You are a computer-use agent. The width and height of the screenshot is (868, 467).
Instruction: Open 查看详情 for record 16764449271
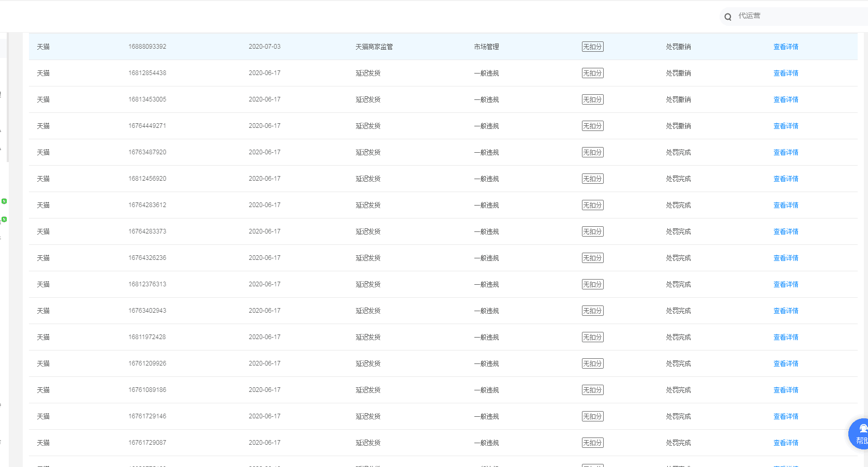(786, 126)
